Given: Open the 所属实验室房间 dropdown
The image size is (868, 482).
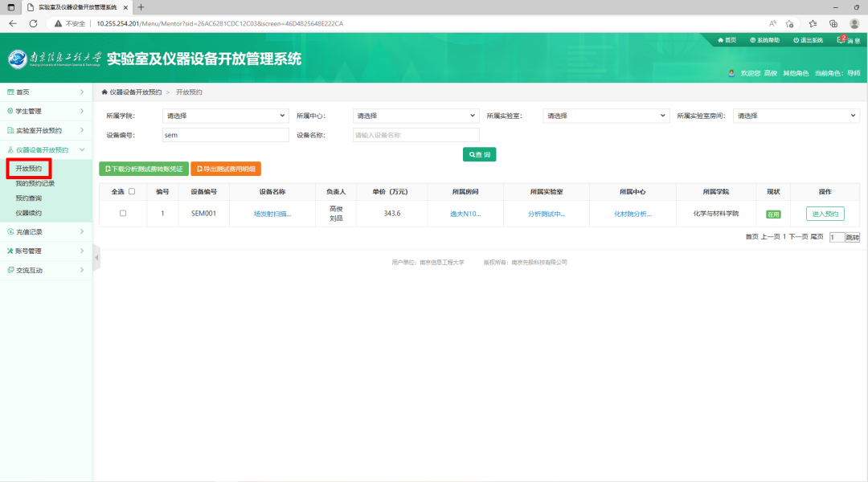Looking at the screenshot, I should pyautogui.click(x=796, y=116).
